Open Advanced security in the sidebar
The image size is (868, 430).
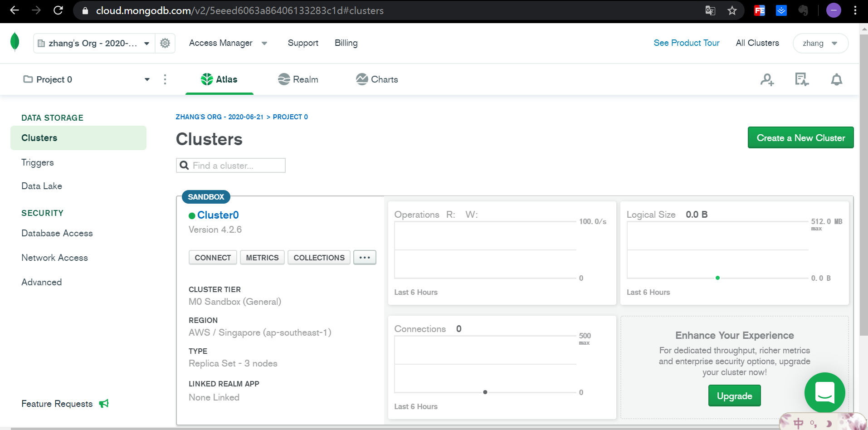coord(42,282)
